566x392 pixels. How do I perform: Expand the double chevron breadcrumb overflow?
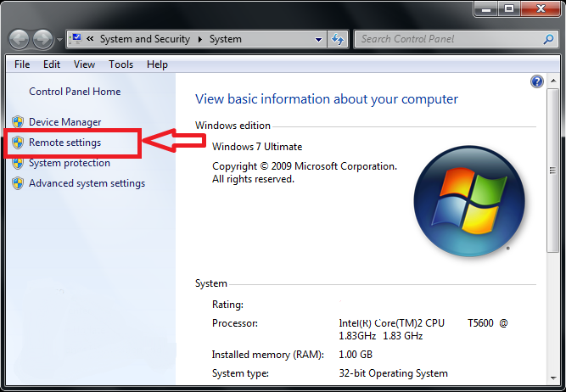click(x=90, y=39)
